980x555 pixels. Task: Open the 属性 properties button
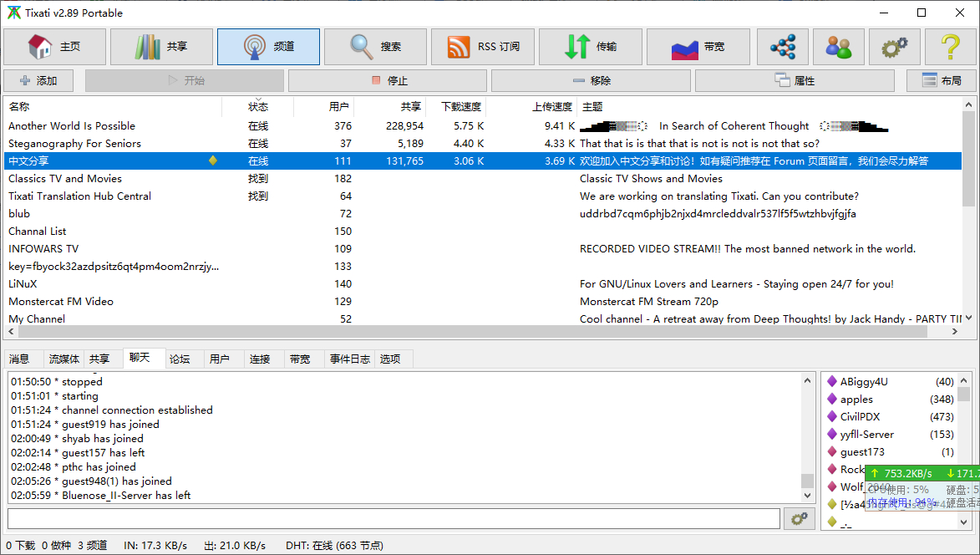pyautogui.click(x=795, y=80)
